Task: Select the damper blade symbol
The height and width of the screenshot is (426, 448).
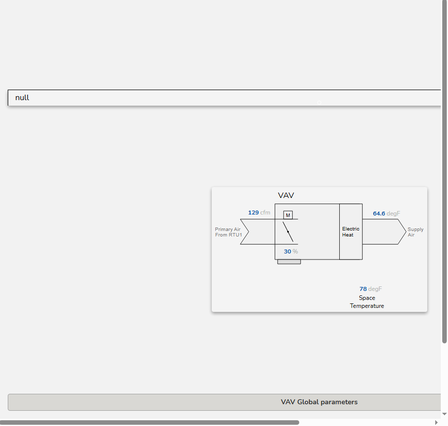Action: pos(288,232)
